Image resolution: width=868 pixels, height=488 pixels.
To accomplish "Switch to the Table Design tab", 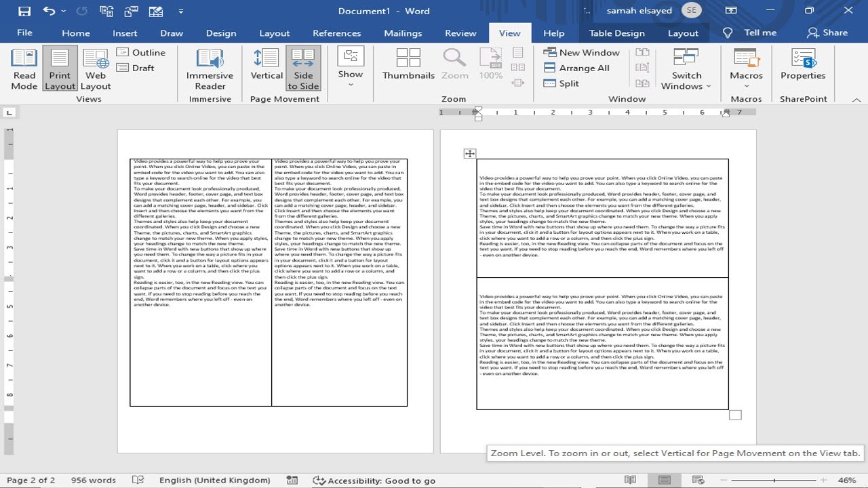I will point(616,33).
